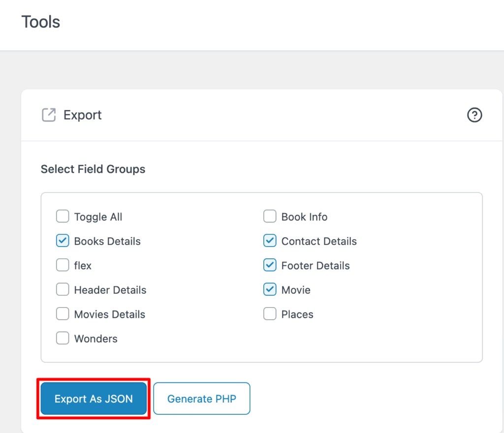Click the Export section header bar
This screenshot has height=433, width=504.
tap(261, 115)
